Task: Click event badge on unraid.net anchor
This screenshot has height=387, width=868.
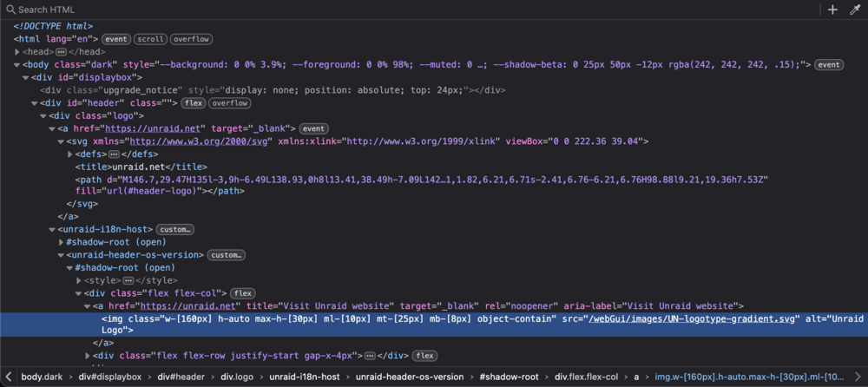Action: point(314,128)
